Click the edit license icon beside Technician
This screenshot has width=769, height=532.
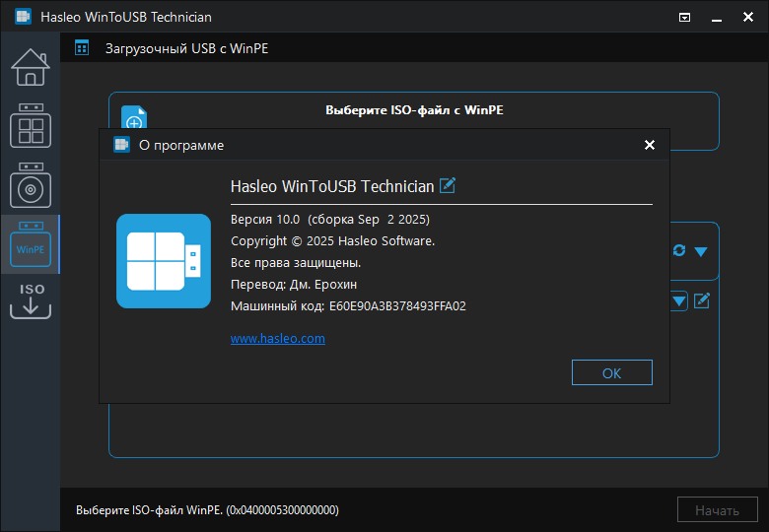(x=448, y=185)
